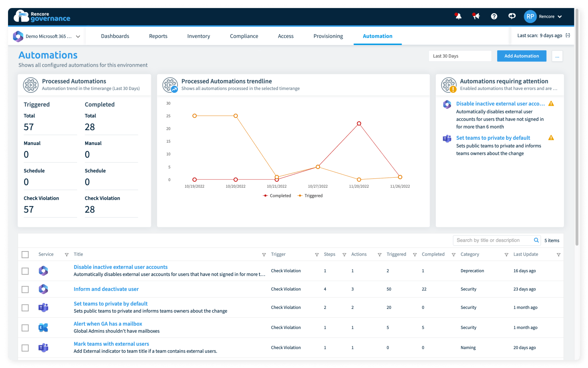The width and height of the screenshot is (588, 368).
Task: Click the Category column filter icon
Action: [506, 255]
